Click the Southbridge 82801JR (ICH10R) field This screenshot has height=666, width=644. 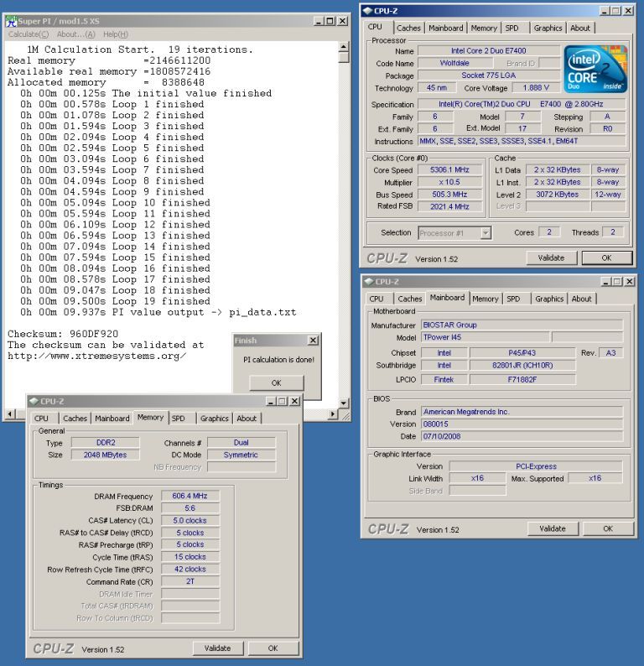(522, 365)
